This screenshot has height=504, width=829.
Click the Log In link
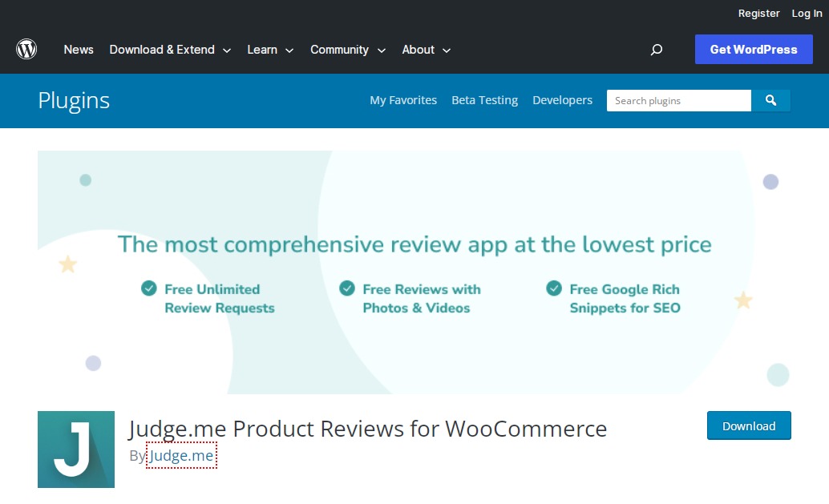(807, 13)
